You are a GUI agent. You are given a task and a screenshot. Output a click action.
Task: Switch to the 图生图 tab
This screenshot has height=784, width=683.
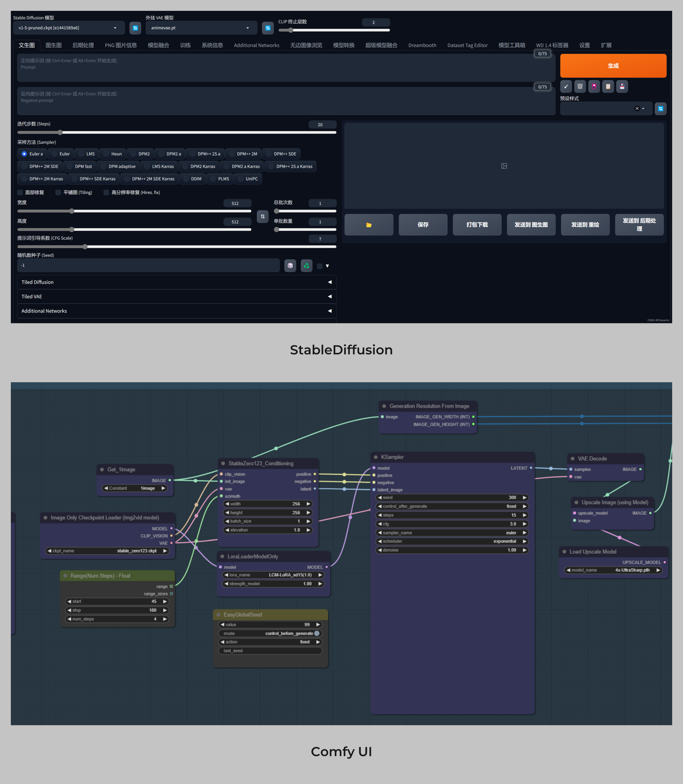[53, 45]
